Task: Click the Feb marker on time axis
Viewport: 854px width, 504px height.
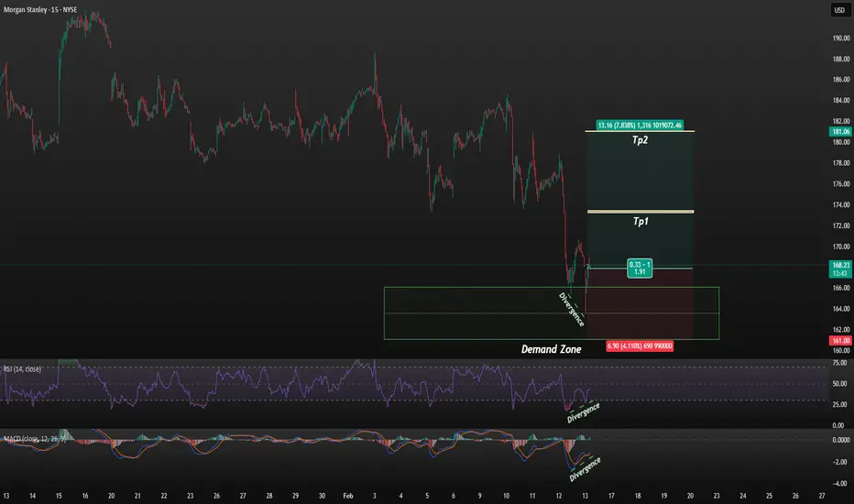Action: click(348, 496)
